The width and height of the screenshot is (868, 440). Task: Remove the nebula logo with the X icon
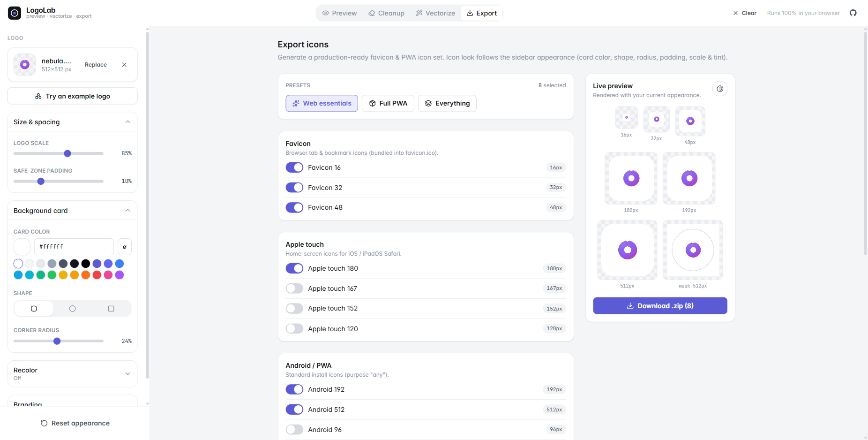(x=124, y=65)
